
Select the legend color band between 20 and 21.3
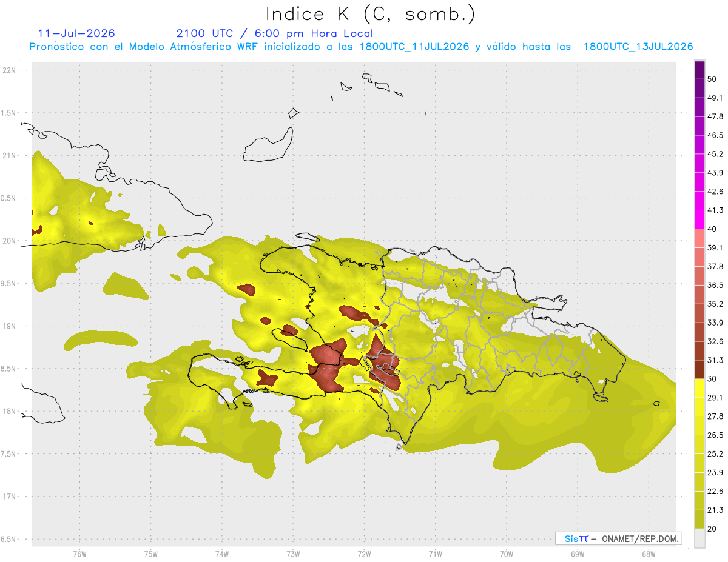[x=699, y=520]
